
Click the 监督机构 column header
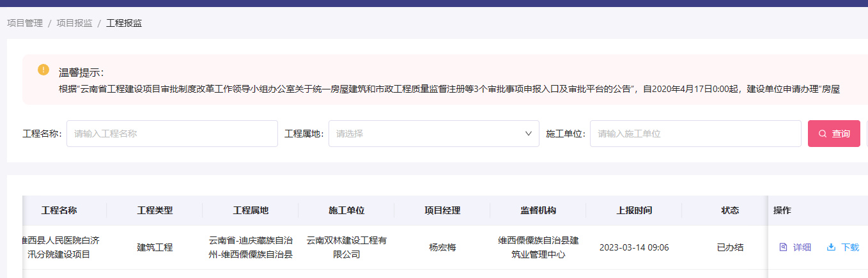538,210
